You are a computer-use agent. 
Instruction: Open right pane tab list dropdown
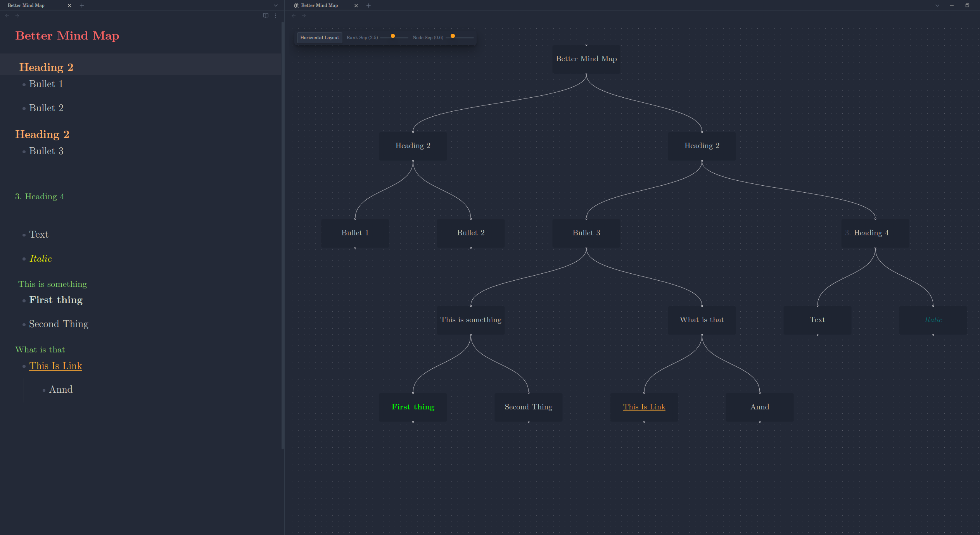point(937,5)
